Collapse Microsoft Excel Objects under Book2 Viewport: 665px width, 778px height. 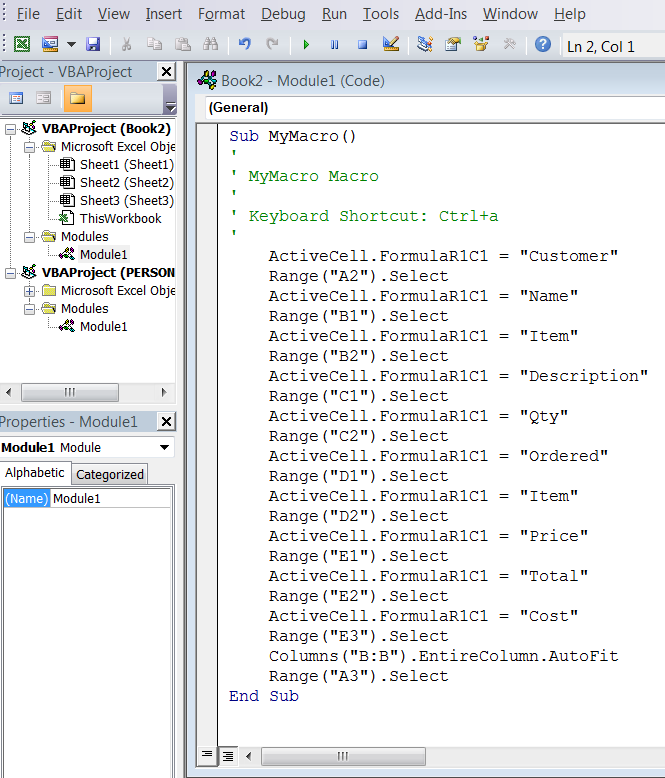click(29, 147)
